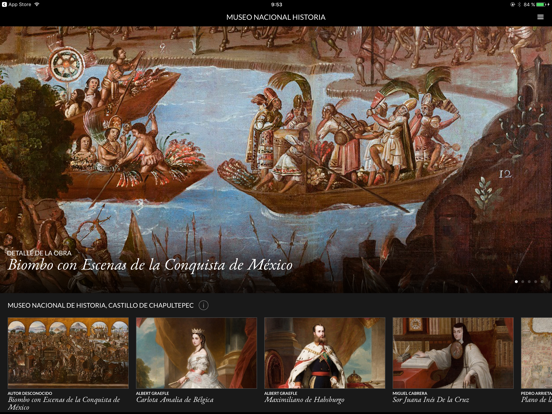Tap 'MIGUEL CABRERA' author label

click(410, 393)
